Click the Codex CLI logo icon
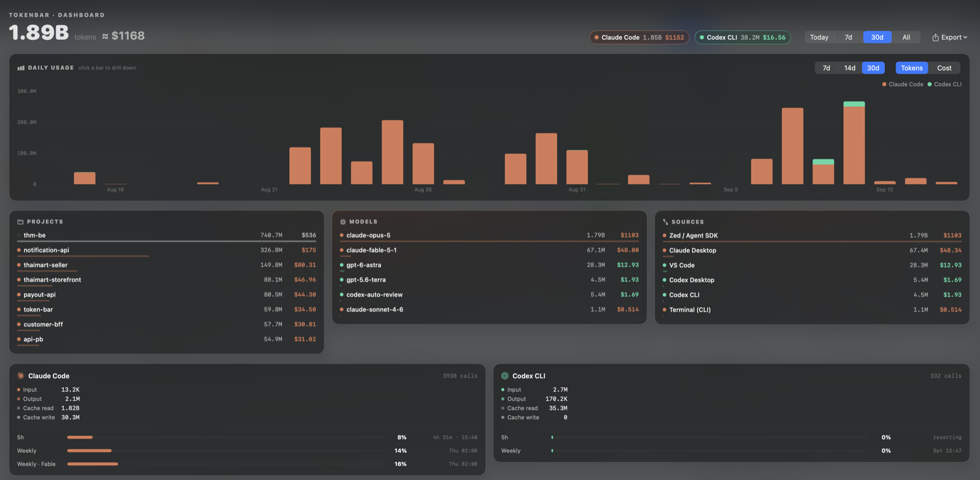 click(505, 376)
